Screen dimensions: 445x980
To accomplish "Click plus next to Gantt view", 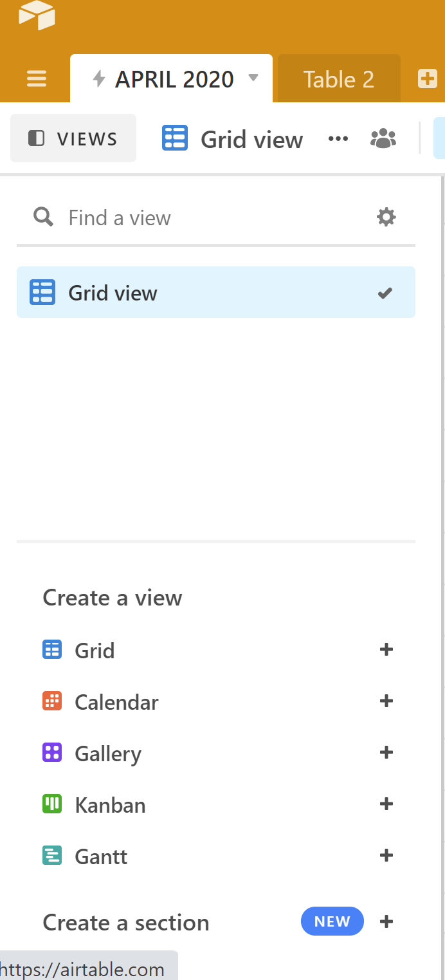I will (386, 855).
